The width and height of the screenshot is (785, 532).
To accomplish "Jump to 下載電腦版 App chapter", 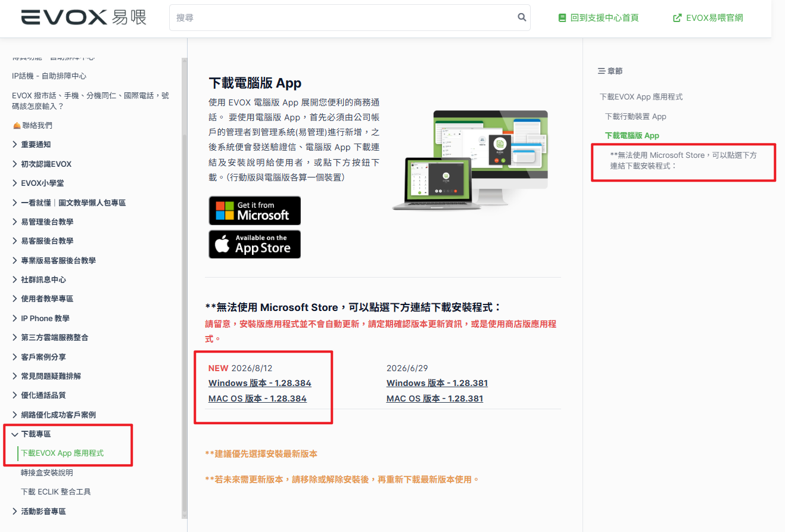I will [632, 135].
